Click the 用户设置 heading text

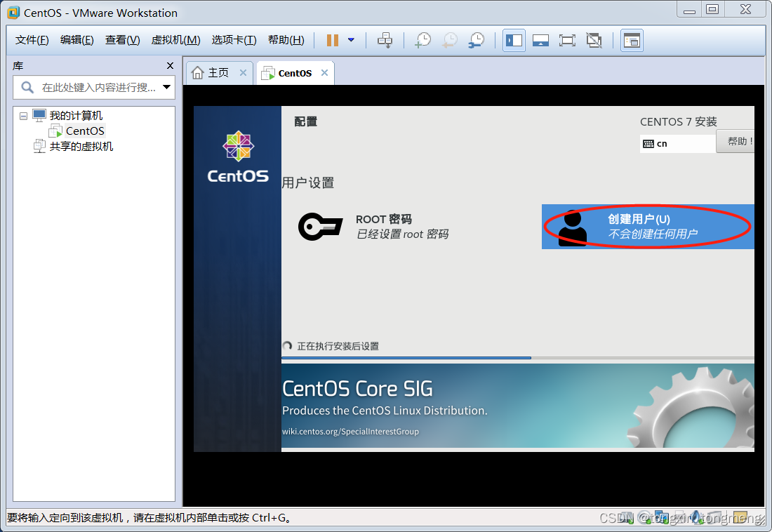(x=307, y=182)
